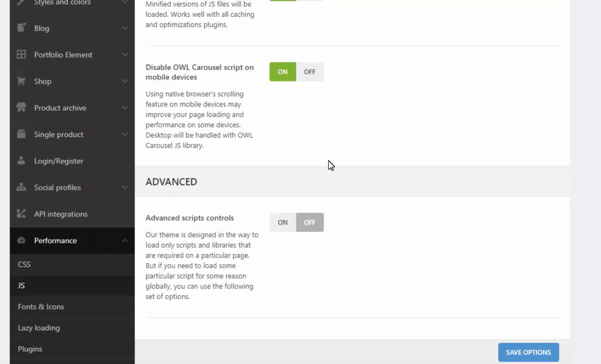Open the CSS performance submenu item

click(x=25, y=264)
